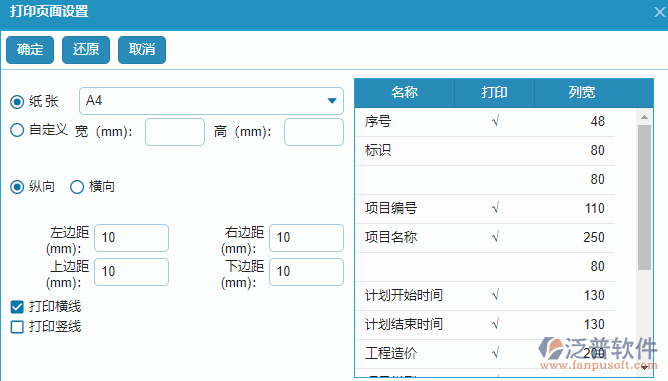668x381 pixels.
Task: Click the 取消 cancel button
Action: pos(142,50)
